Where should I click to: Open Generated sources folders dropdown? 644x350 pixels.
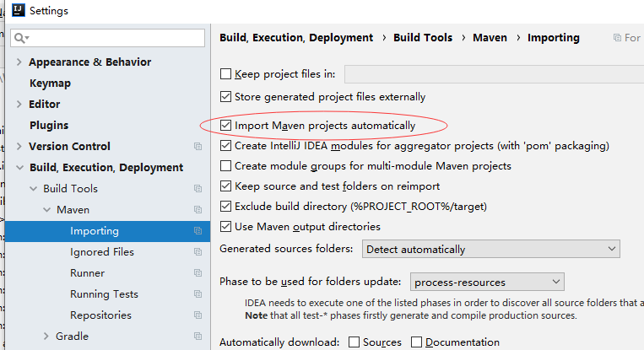(490, 249)
